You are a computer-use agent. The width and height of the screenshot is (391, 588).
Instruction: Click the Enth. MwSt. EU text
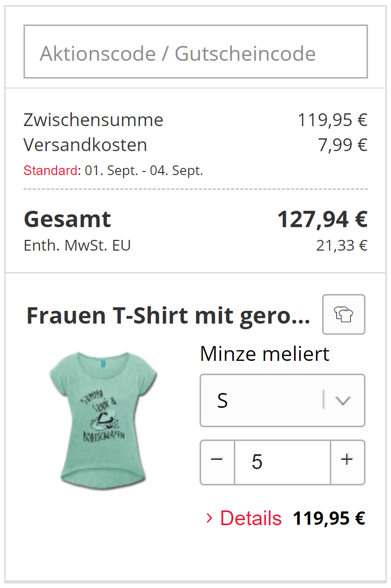point(77,246)
